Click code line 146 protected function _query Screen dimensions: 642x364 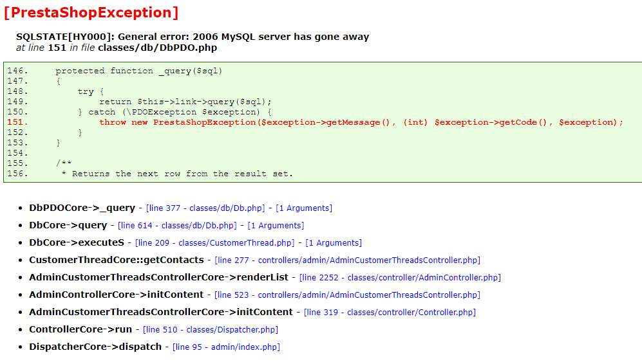(x=139, y=71)
